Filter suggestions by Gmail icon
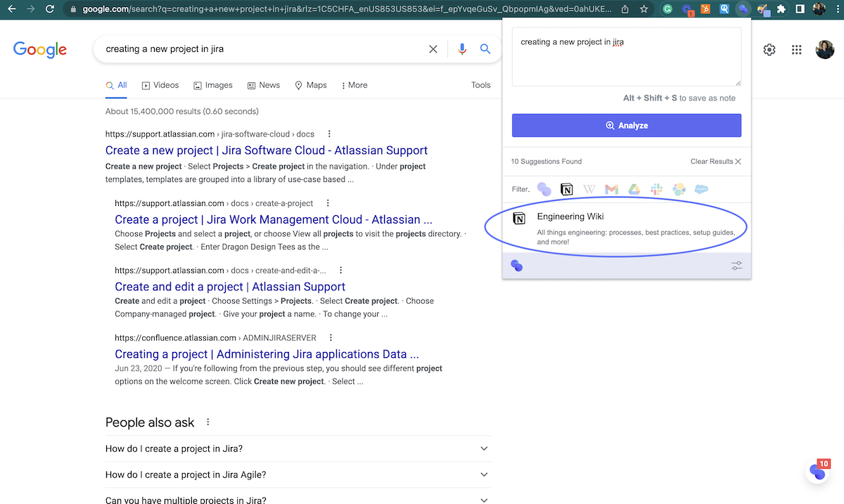The height and width of the screenshot is (504, 844). 611,189
